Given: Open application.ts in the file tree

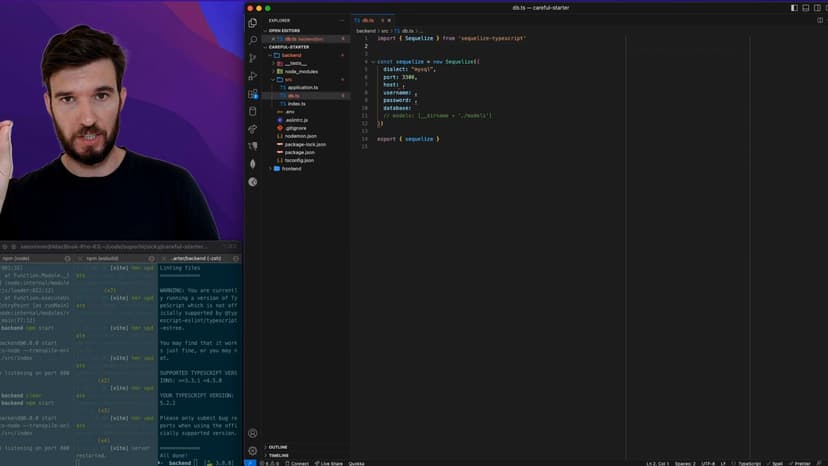Looking at the screenshot, I should (x=302, y=87).
